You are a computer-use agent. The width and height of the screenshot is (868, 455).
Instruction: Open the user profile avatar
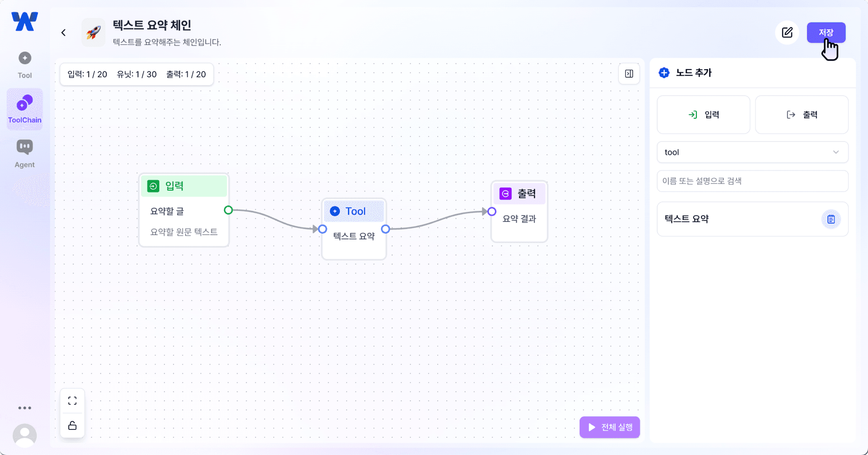click(x=25, y=435)
